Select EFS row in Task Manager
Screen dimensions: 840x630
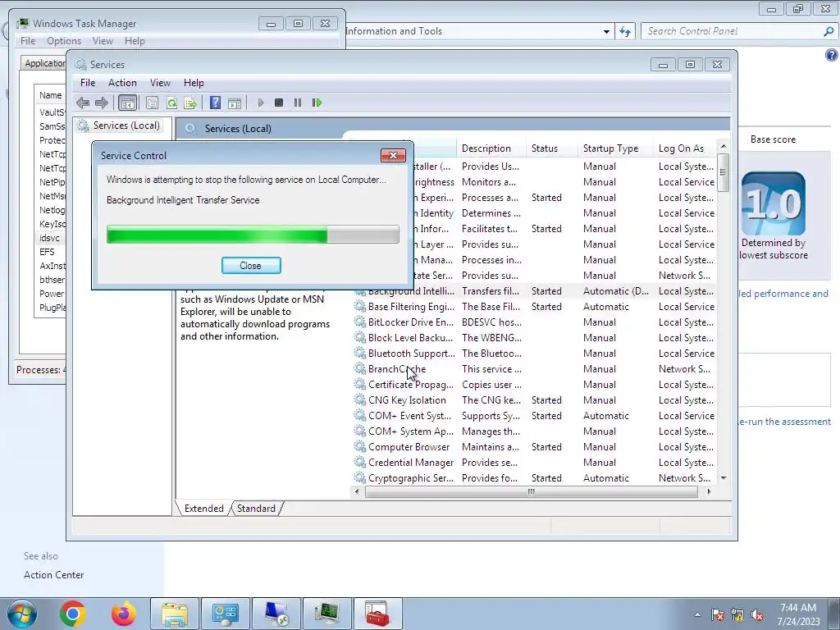point(50,252)
